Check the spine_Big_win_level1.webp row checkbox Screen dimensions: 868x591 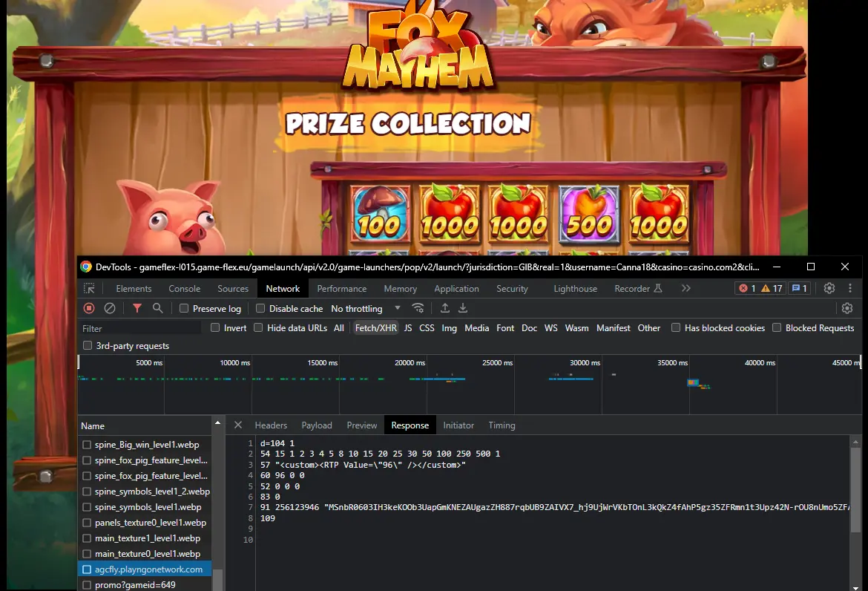tap(87, 445)
